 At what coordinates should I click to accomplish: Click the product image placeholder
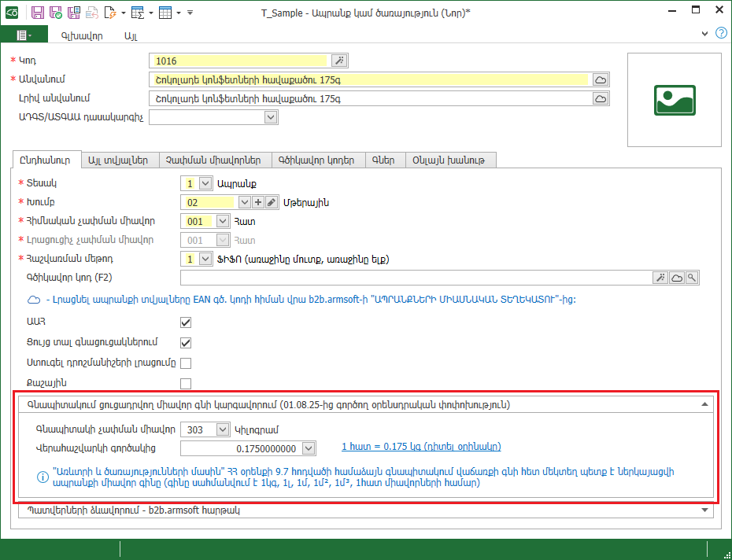tap(675, 100)
